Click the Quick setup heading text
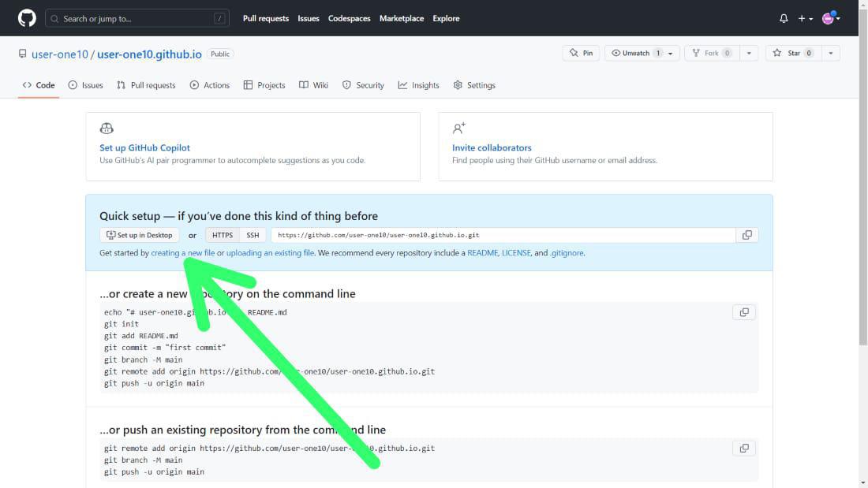This screenshot has width=868, height=488. (x=238, y=216)
